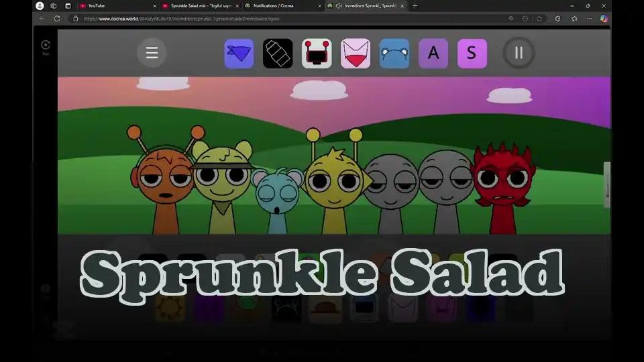Open tab actions menu icon
Screen dimensions: 644x362
click(x=68, y=6)
